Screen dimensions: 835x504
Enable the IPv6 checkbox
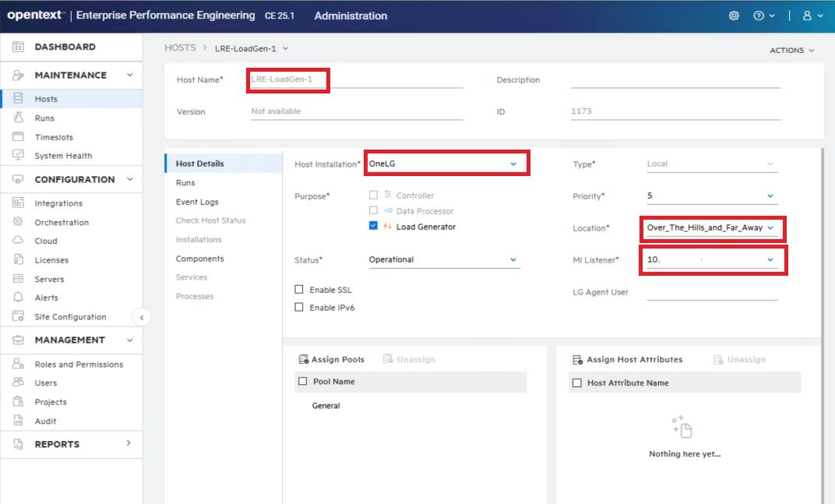(299, 308)
